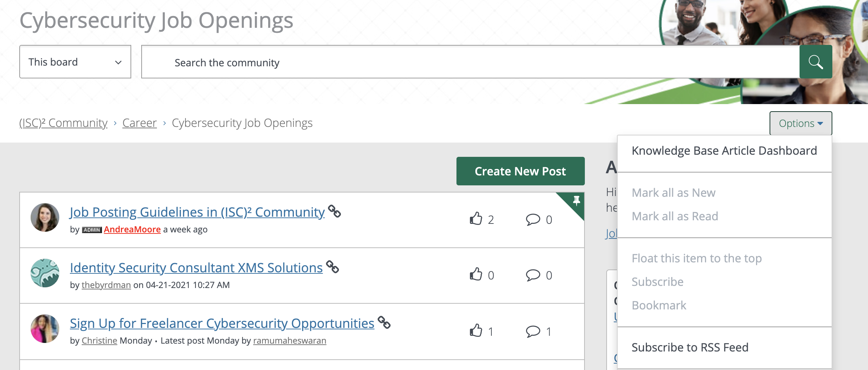The image size is (868, 370).
Task: Select Mark all as Read option
Action: tap(675, 216)
